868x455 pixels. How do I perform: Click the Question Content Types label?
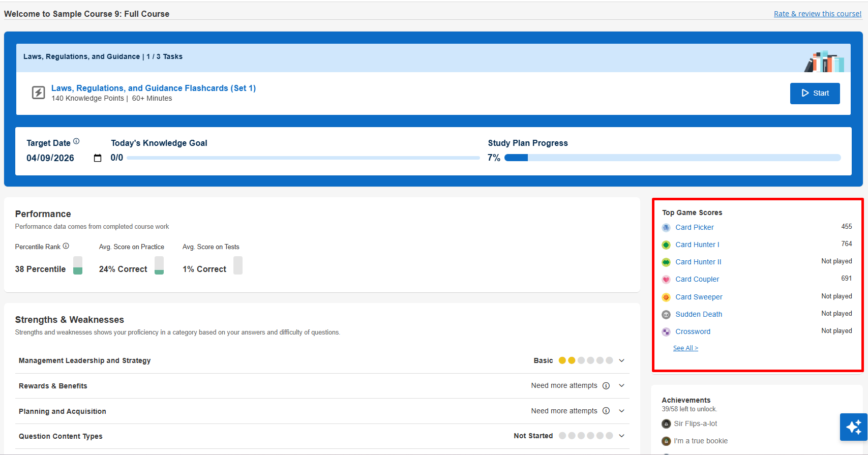tap(61, 436)
